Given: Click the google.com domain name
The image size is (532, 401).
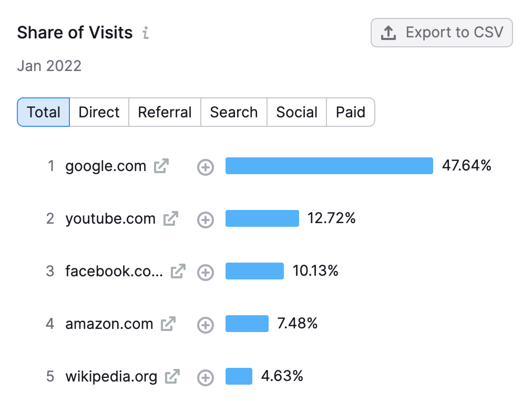Looking at the screenshot, I should 106,167.
